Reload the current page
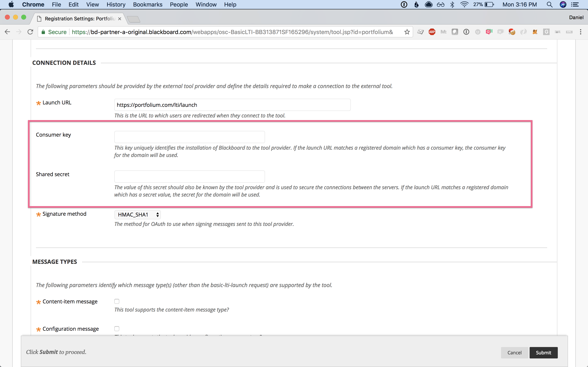Viewport: 588px width, 367px height. tap(30, 32)
